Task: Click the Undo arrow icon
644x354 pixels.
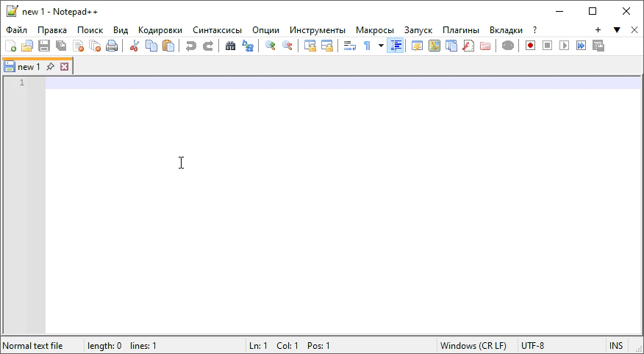Action: coord(191,46)
